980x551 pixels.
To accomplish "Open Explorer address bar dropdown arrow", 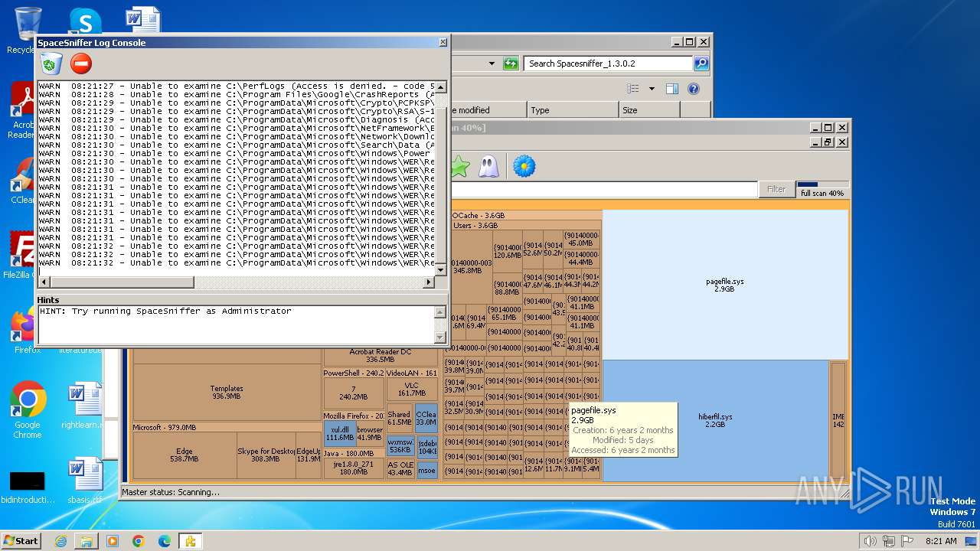I will tap(492, 64).
